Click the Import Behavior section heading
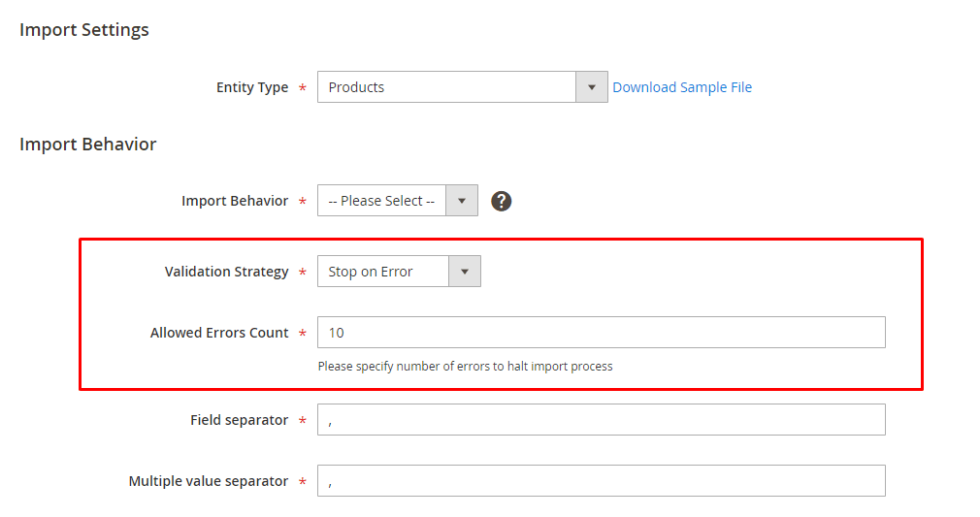 (x=88, y=145)
